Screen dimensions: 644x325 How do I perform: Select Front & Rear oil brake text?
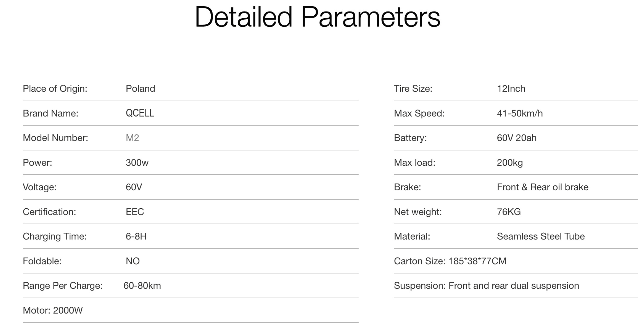(x=542, y=187)
